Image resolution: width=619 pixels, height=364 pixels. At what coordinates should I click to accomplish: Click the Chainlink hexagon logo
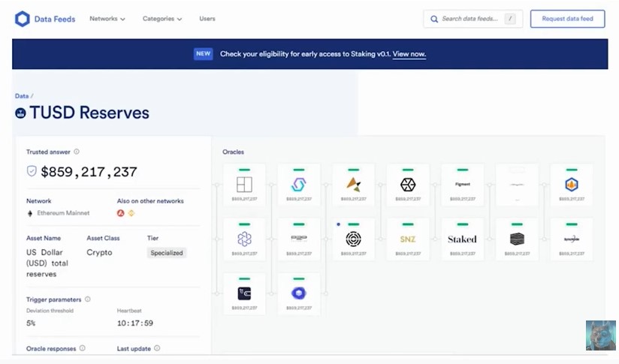pyautogui.click(x=22, y=19)
